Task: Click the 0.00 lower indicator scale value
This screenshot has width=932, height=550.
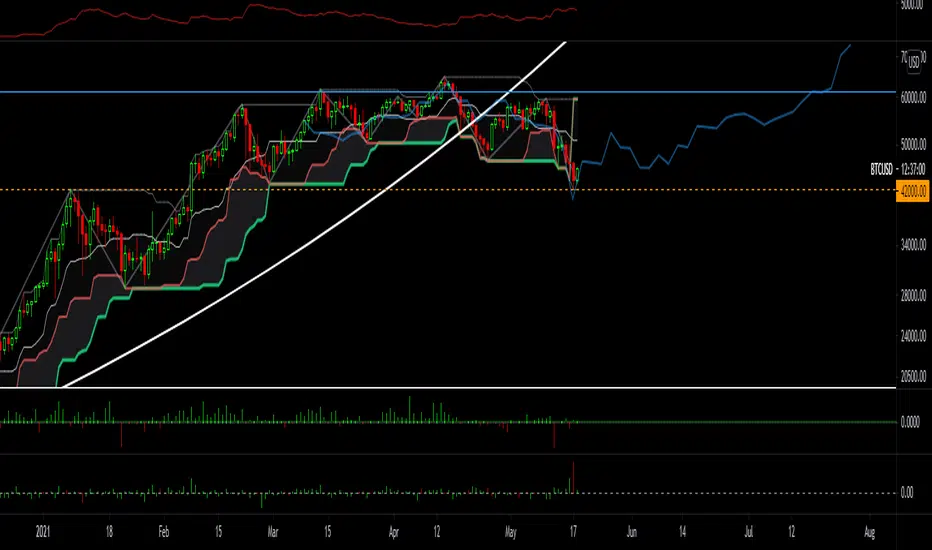Action: point(907,493)
